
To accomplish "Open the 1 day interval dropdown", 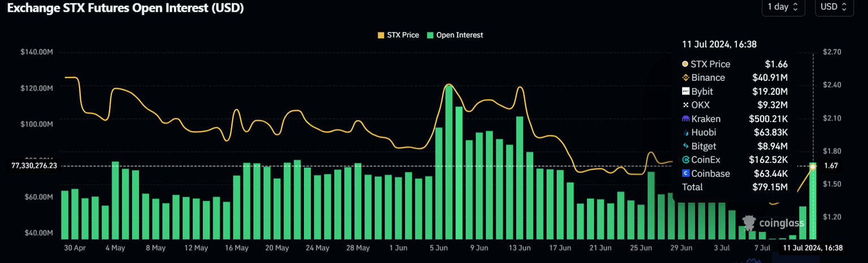I will tap(782, 7).
